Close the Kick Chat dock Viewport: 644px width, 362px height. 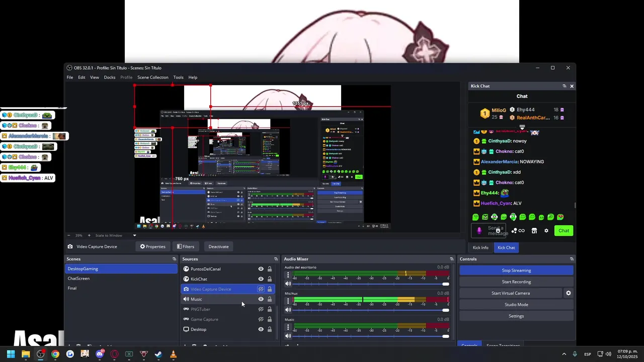tap(572, 86)
